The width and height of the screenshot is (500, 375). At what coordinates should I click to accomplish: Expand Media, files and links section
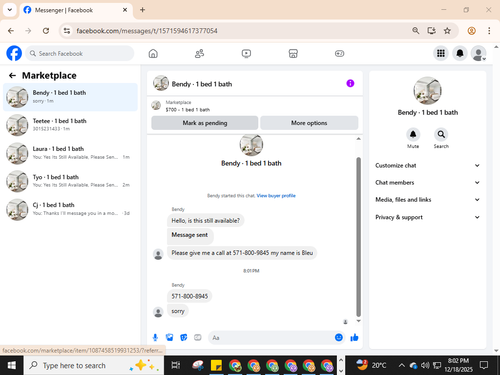tap(427, 200)
